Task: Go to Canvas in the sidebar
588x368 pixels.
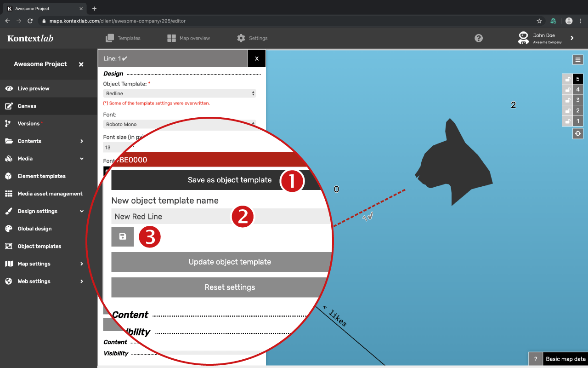Action: point(27,106)
